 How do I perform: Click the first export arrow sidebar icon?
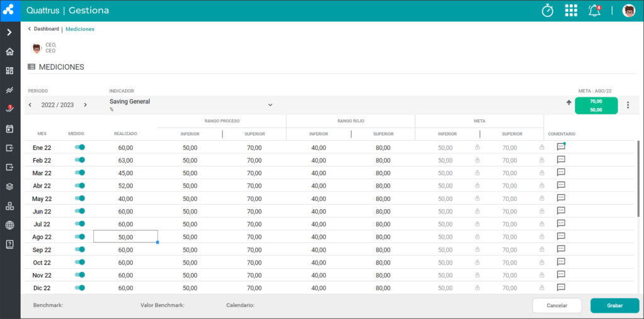(10, 148)
